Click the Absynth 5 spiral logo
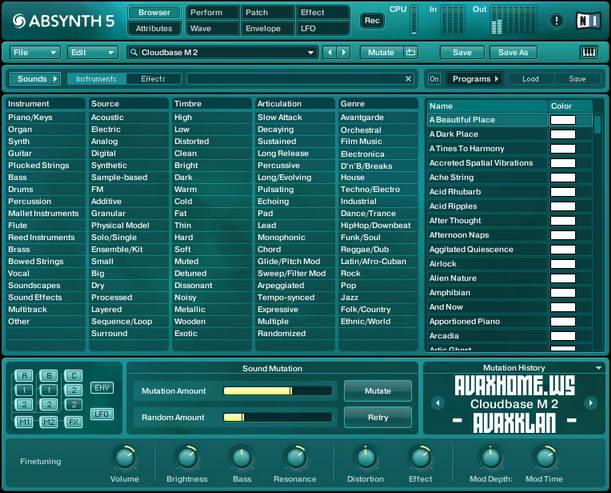Image resolution: width=611 pixels, height=493 pixels. [x=19, y=21]
